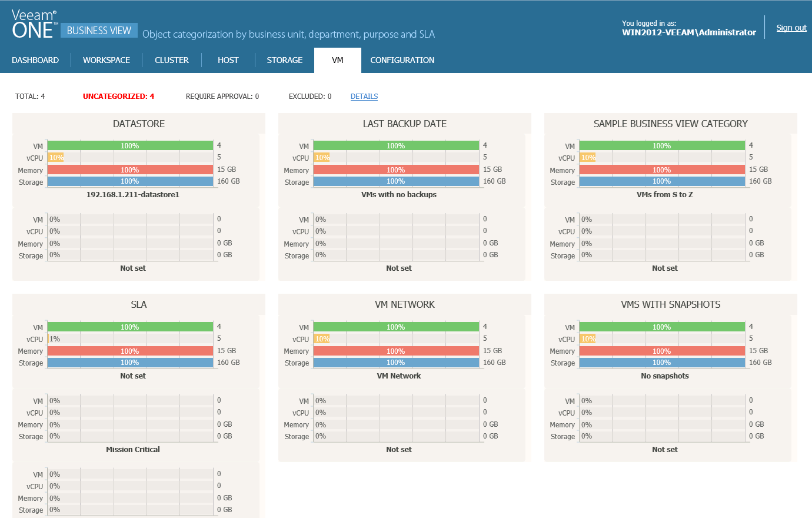This screenshot has height=518, width=812.
Task: Switch to the WORKSPACE tab
Action: tap(107, 60)
